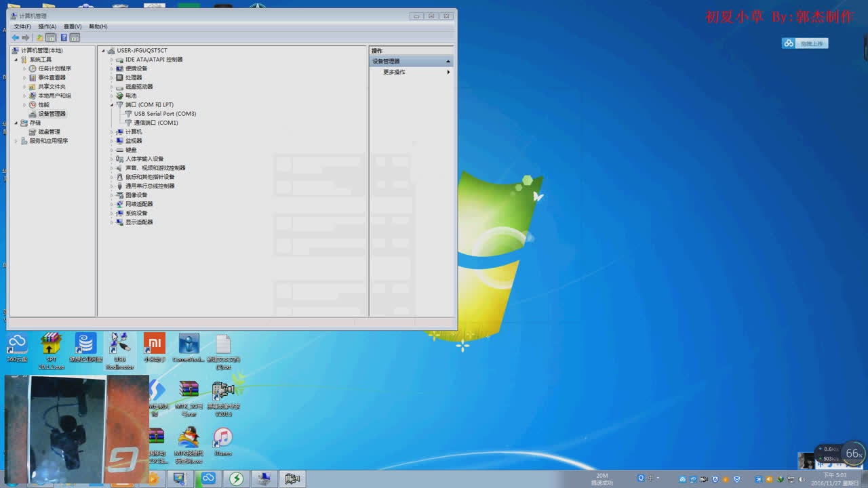Image resolution: width=868 pixels, height=488 pixels.
Task: Open the iTunes desktop shortcut
Action: click(223, 442)
